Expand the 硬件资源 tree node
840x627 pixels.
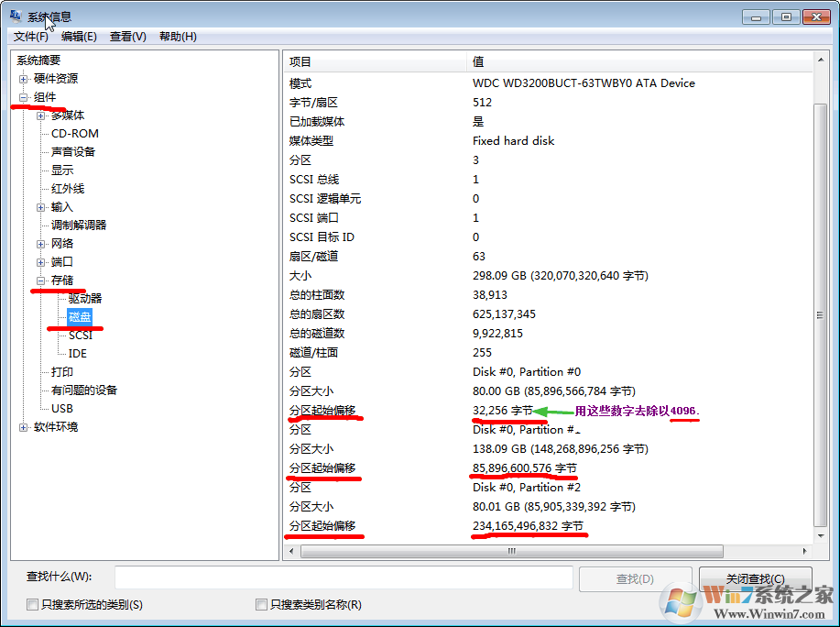23,79
